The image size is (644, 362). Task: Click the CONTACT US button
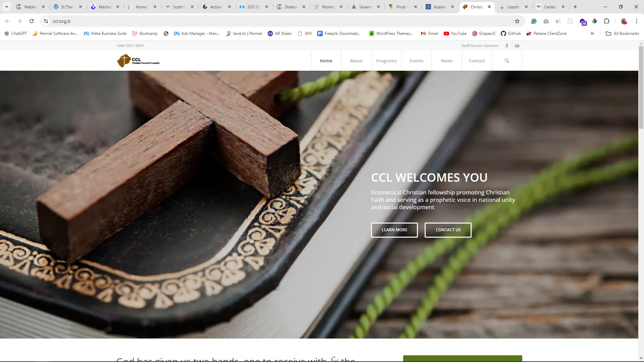pos(448,230)
